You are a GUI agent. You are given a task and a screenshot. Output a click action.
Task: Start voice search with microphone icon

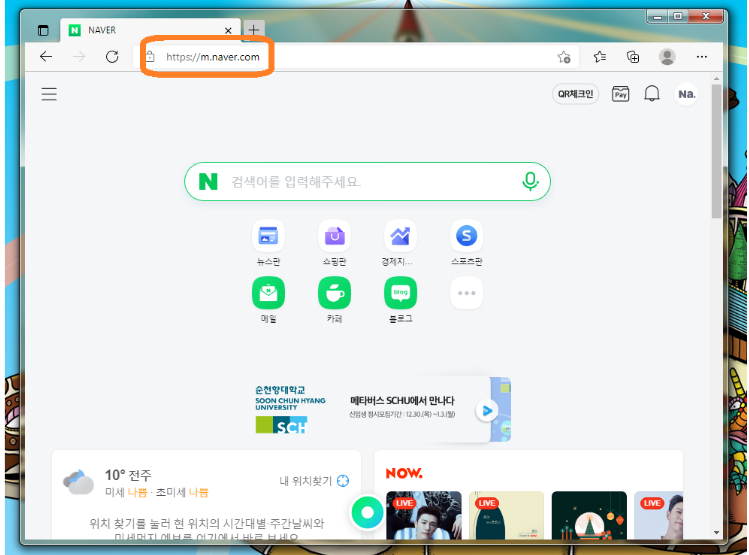[x=530, y=181]
